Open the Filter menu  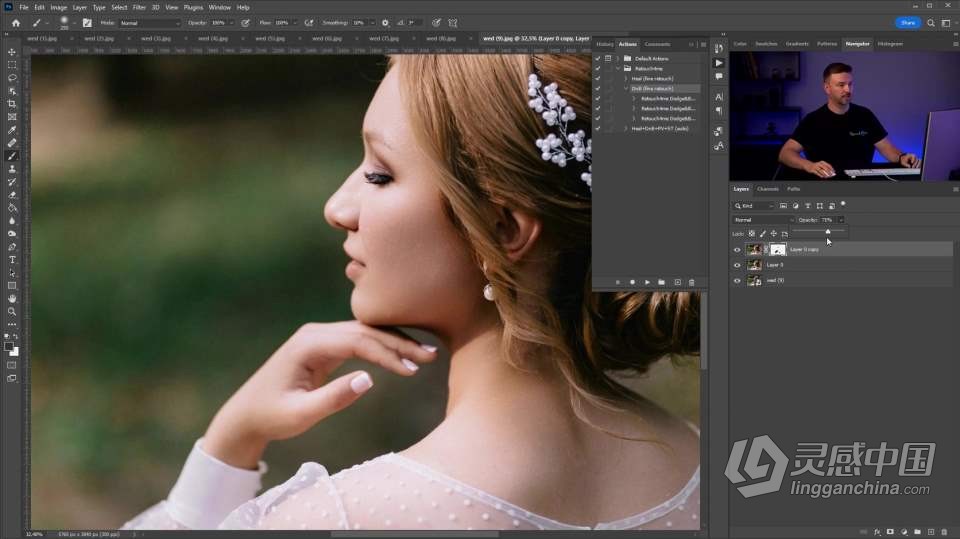pyautogui.click(x=139, y=7)
